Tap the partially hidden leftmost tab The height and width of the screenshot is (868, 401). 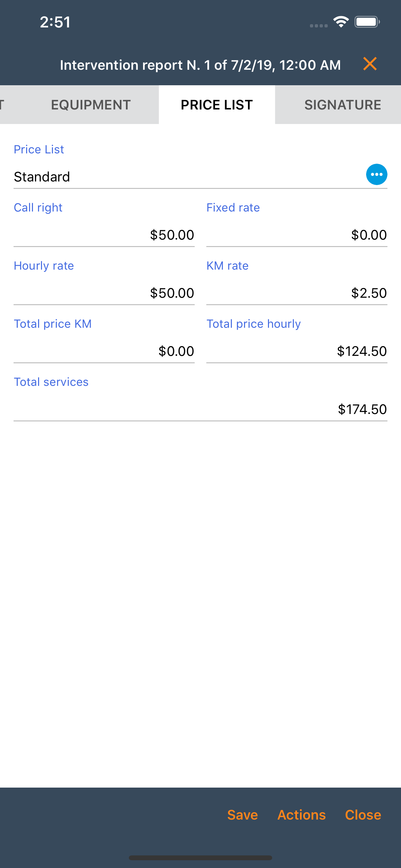7,105
